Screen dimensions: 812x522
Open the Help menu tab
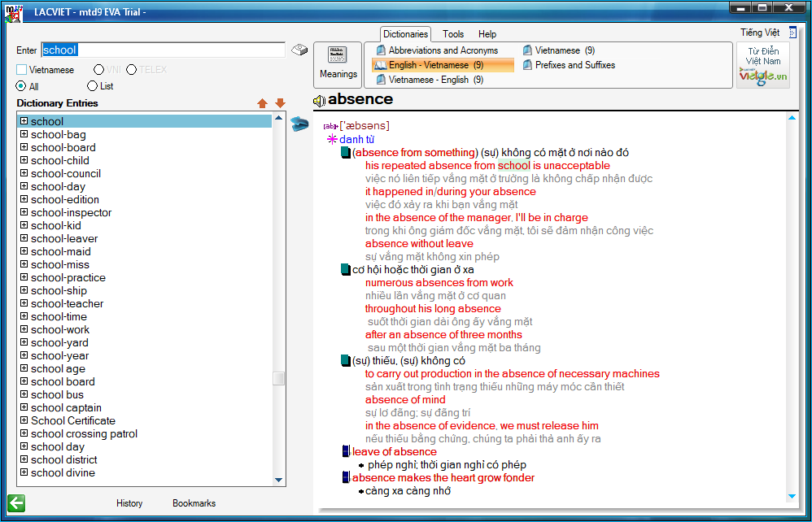[x=487, y=34]
